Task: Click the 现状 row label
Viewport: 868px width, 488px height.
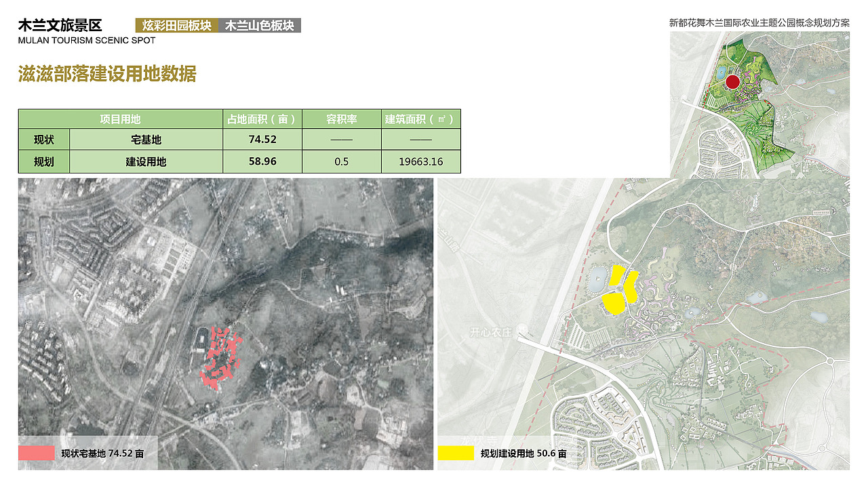Action: tap(44, 140)
